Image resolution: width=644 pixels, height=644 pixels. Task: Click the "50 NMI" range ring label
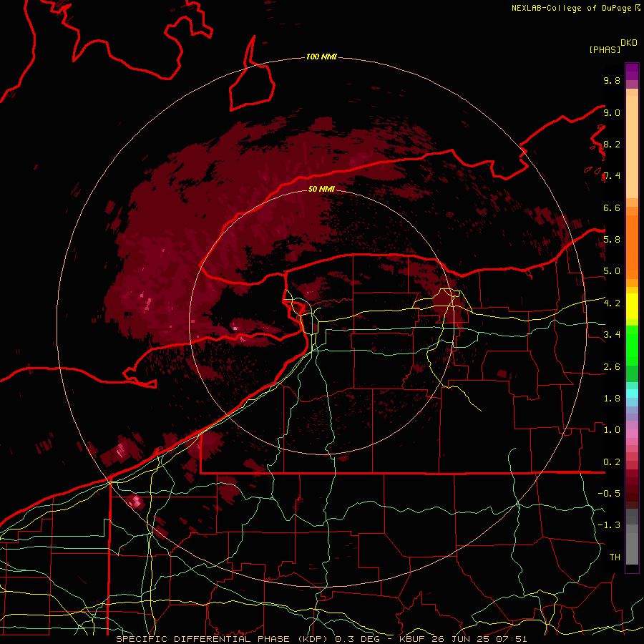click(x=321, y=189)
